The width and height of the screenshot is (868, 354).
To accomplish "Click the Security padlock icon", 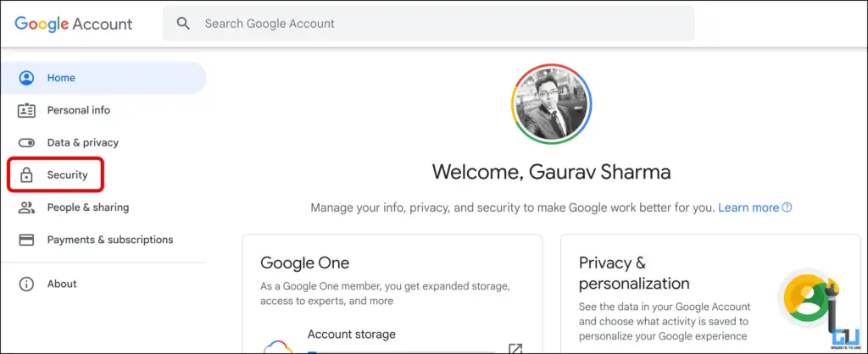I will pyautogui.click(x=26, y=175).
